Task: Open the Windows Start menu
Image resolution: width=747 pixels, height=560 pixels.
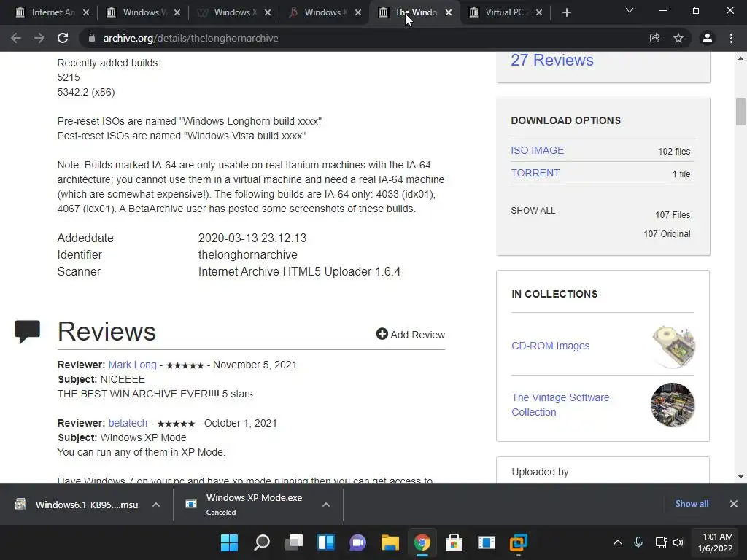Action: pyautogui.click(x=229, y=542)
